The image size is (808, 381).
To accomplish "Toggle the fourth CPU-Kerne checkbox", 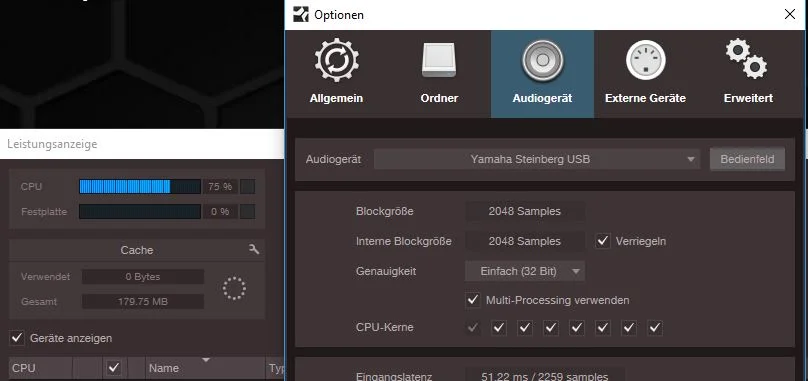I will click(551, 327).
